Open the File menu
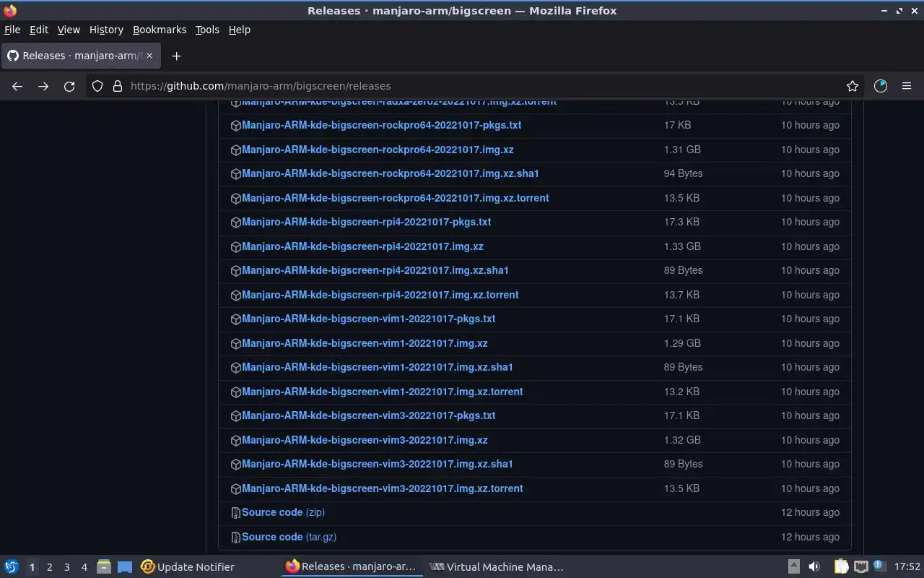This screenshot has height=578, width=924. [x=12, y=30]
